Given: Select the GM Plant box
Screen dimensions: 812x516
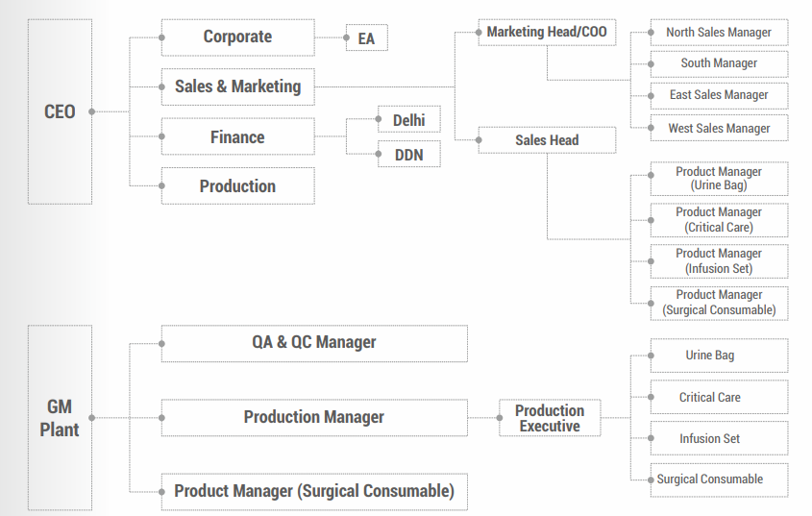Looking at the screenshot, I should tap(60, 418).
